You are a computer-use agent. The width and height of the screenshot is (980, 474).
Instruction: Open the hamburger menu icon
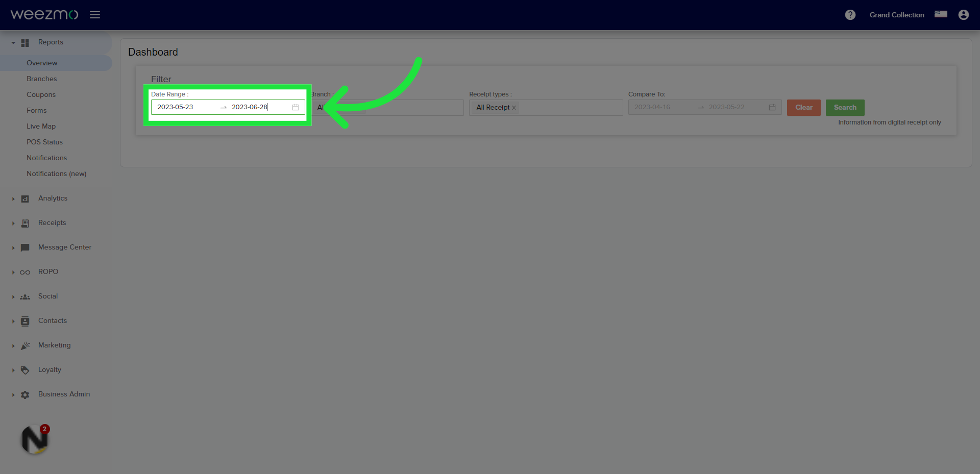point(95,15)
